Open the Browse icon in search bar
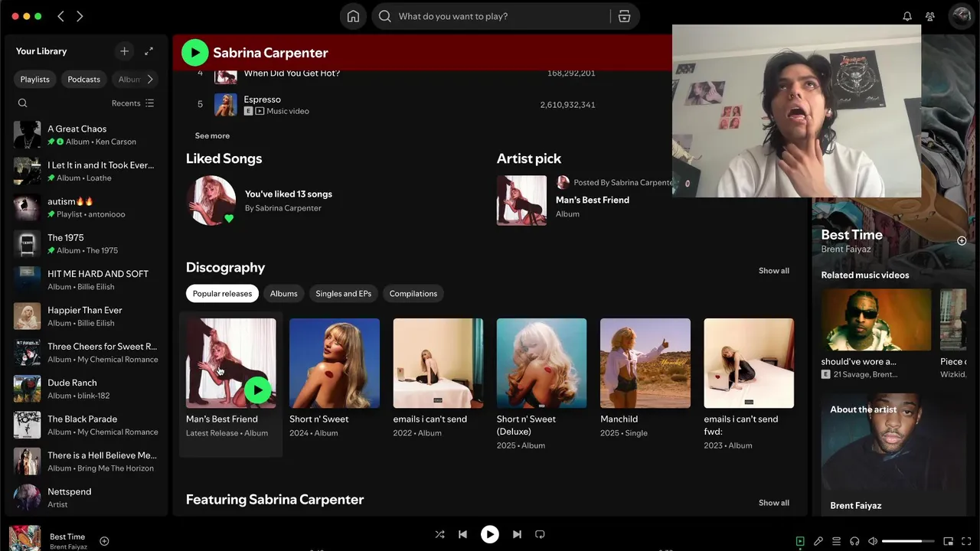 (x=624, y=16)
